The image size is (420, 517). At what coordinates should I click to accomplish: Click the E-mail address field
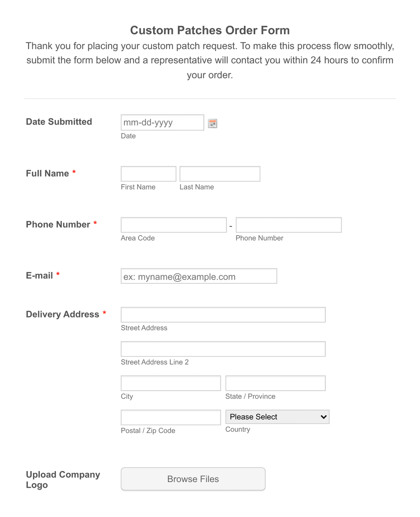tap(199, 276)
